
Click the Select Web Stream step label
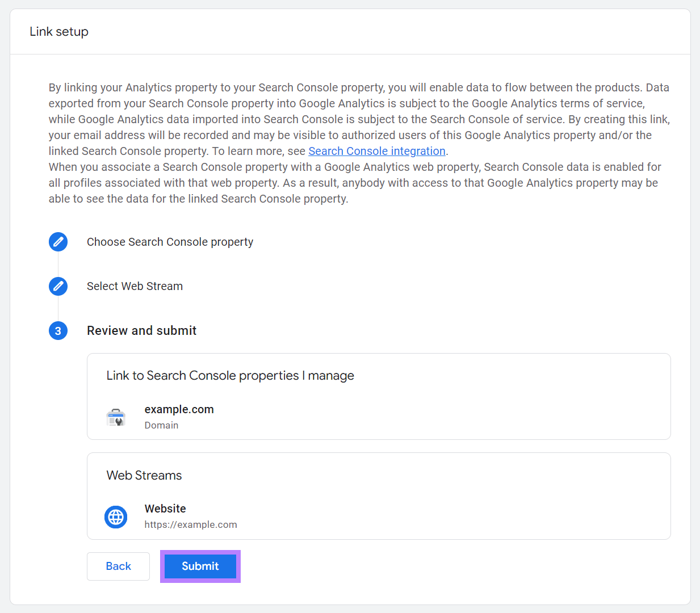[135, 286]
